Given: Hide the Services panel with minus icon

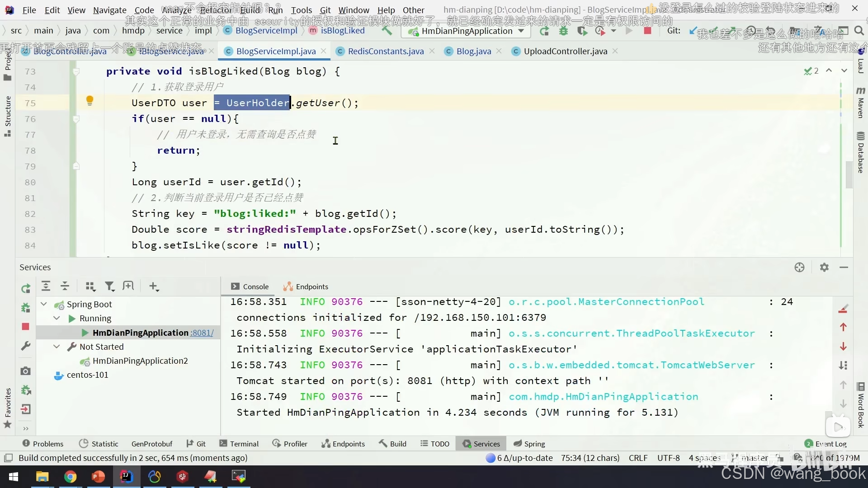Looking at the screenshot, I should click(844, 267).
